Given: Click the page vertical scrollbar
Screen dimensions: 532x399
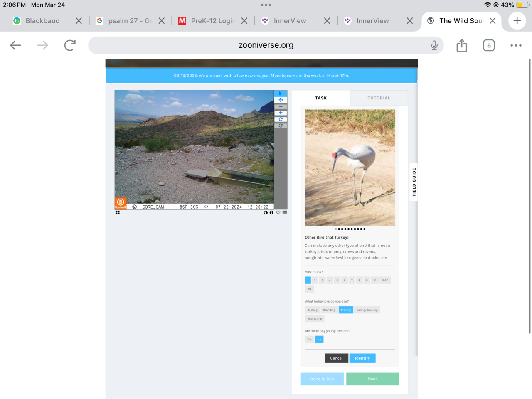Looking at the screenshot, I should tap(530, 196).
